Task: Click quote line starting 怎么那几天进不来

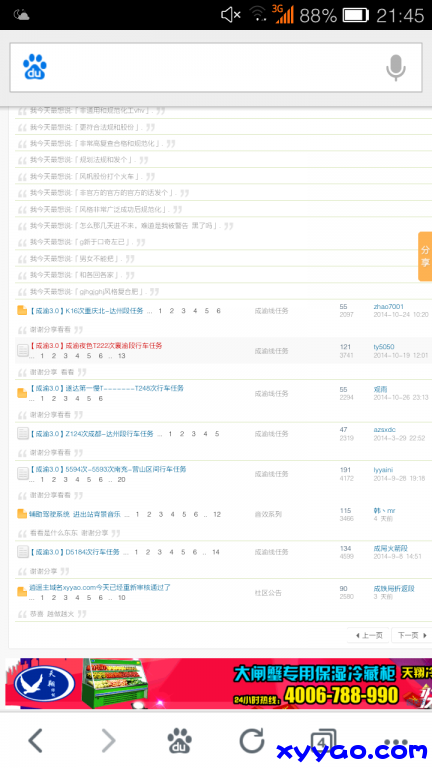Action: point(125,226)
